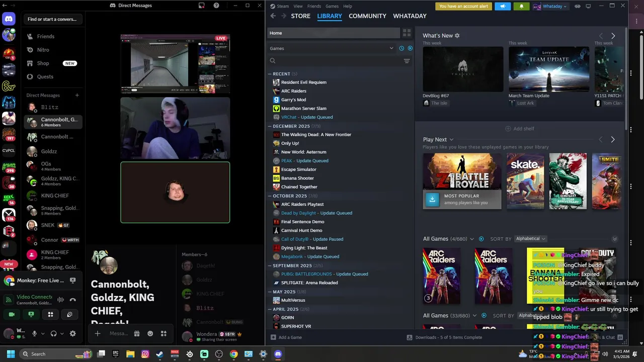Open advanced filter options in Steam library

click(x=407, y=61)
